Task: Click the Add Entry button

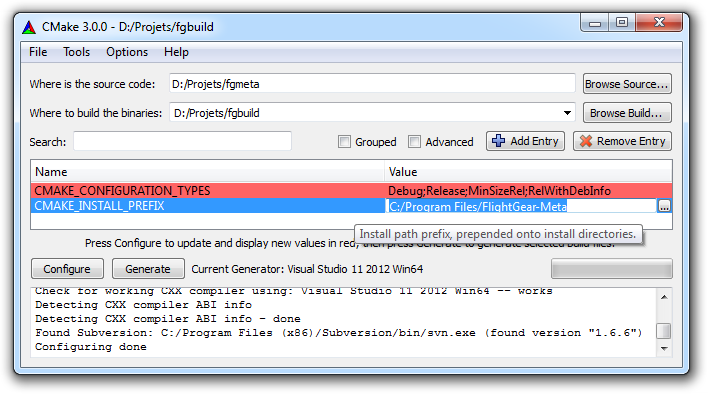Action: [525, 141]
